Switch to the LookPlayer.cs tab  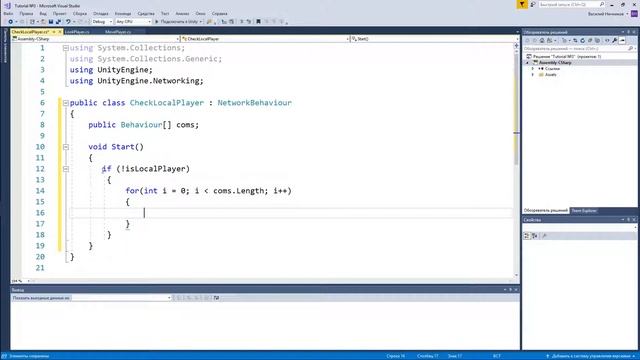point(77,32)
